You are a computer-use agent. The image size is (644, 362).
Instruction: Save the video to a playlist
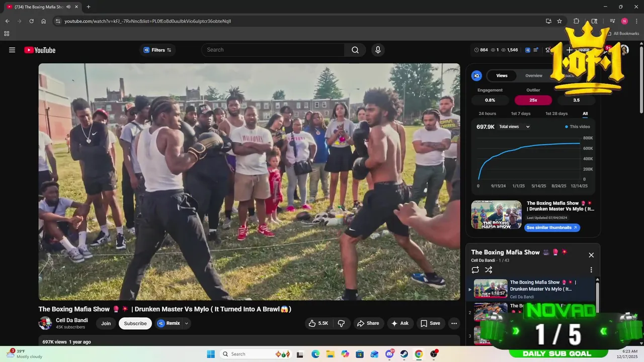[430, 323]
